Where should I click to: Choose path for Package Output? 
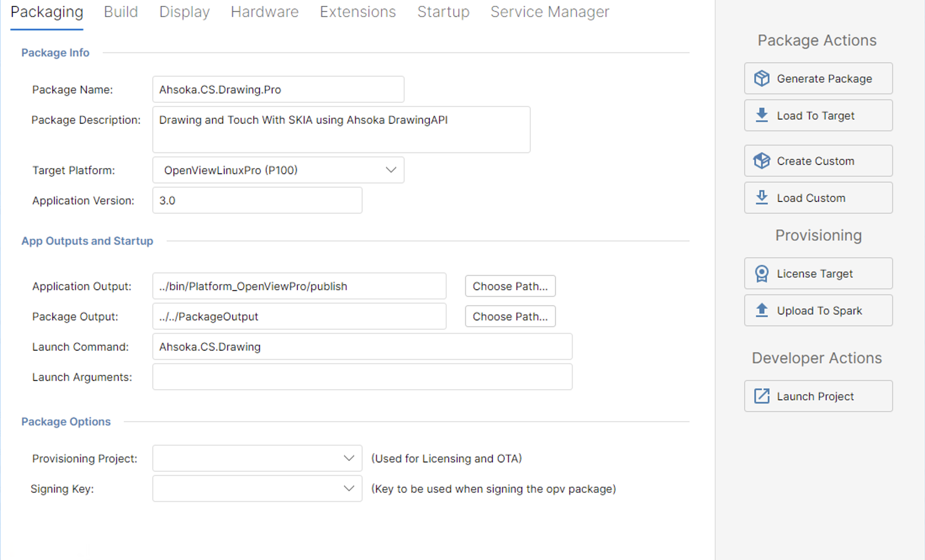click(x=510, y=316)
